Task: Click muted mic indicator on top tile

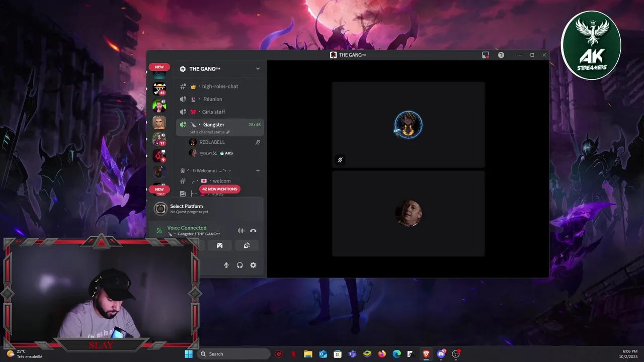Action: (340, 160)
